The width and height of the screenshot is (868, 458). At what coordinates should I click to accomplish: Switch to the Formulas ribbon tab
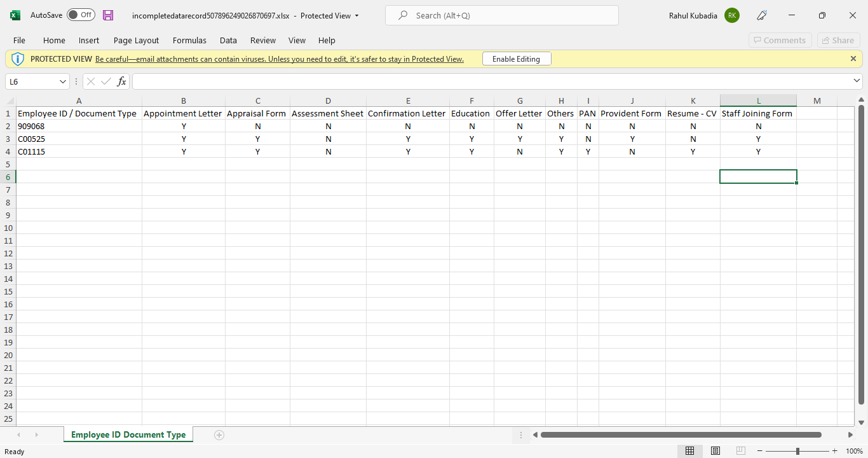(x=189, y=40)
